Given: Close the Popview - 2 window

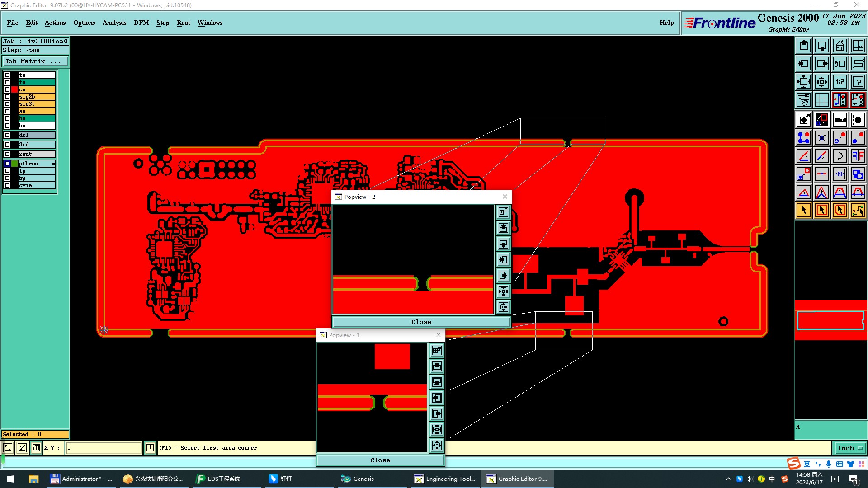Looking at the screenshot, I should tap(505, 197).
